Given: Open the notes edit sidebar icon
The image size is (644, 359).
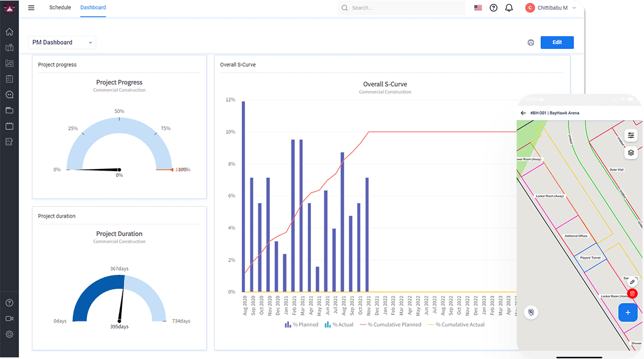Looking at the screenshot, I should tap(9, 142).
